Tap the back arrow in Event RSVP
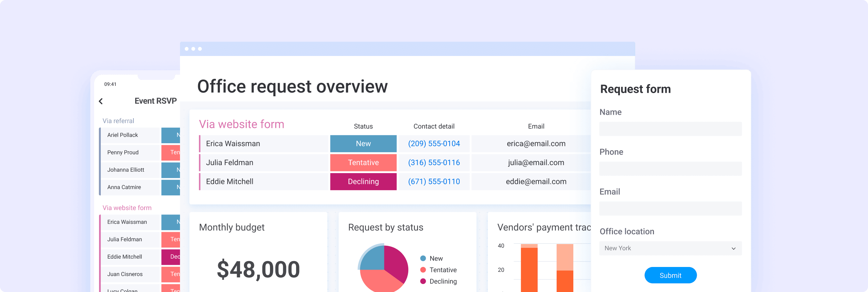 coord(101,101)
